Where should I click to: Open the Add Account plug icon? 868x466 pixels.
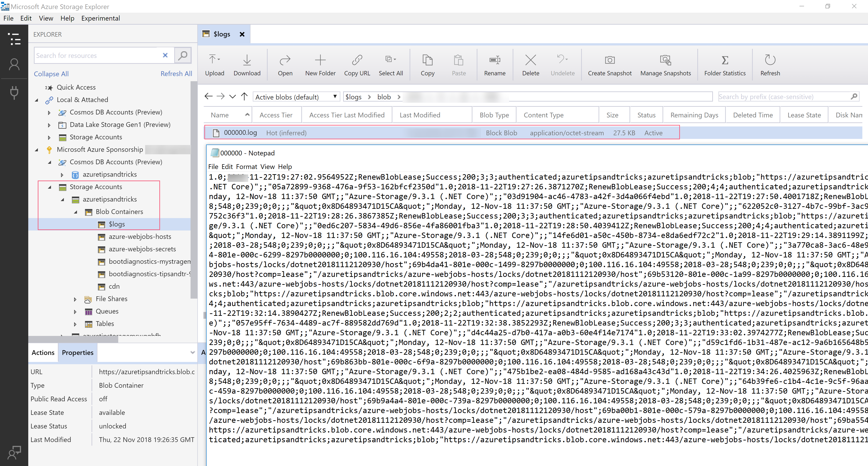click(x=14, y=92)
